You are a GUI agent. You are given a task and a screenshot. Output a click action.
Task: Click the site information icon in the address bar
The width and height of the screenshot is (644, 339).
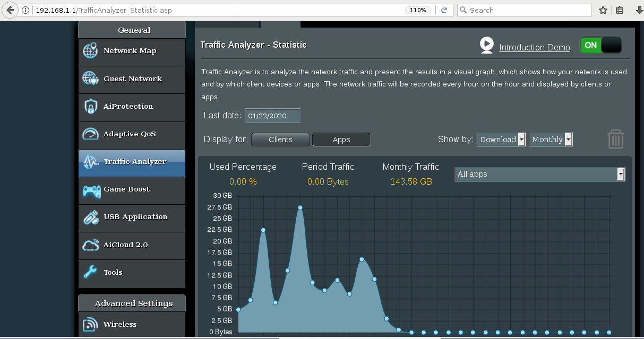(26, 10)
